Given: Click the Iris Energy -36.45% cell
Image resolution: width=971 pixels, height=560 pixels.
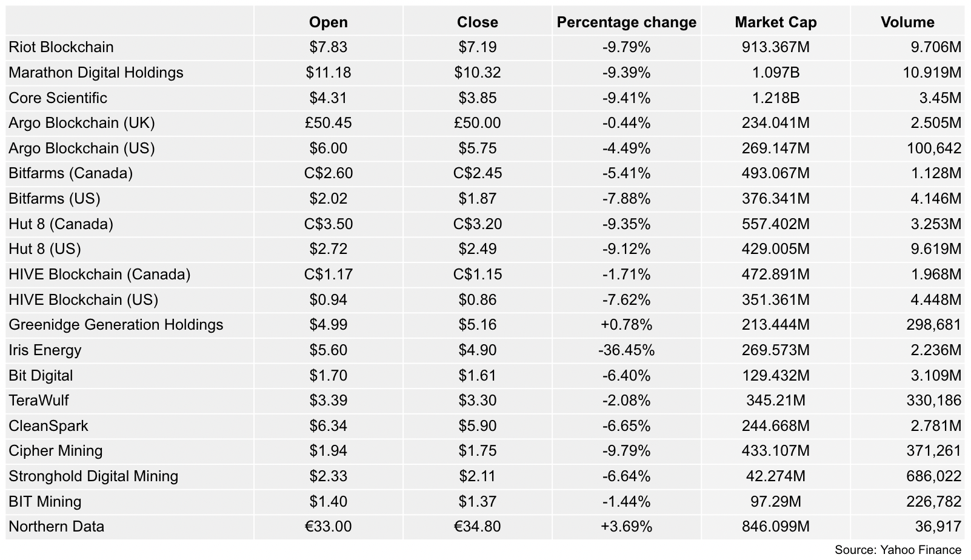Looking at the screenshot, I should click(626, 350).
